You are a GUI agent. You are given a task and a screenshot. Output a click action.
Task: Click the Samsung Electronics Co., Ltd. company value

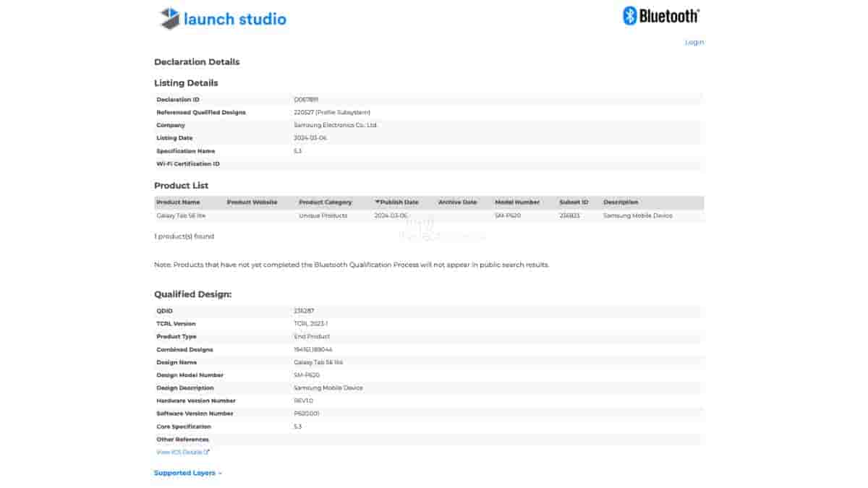pyautogui.click(x=336, y=125)
